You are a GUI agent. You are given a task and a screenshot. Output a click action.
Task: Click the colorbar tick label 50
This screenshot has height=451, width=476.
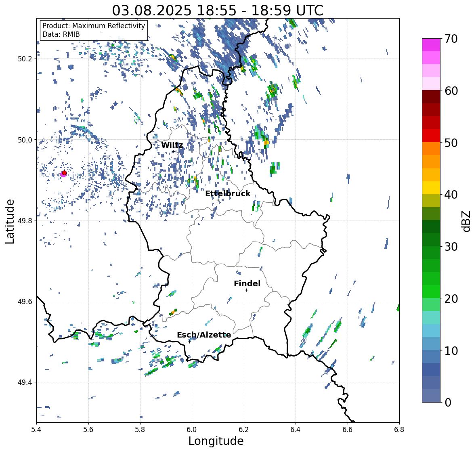click(x=451, y=143)
